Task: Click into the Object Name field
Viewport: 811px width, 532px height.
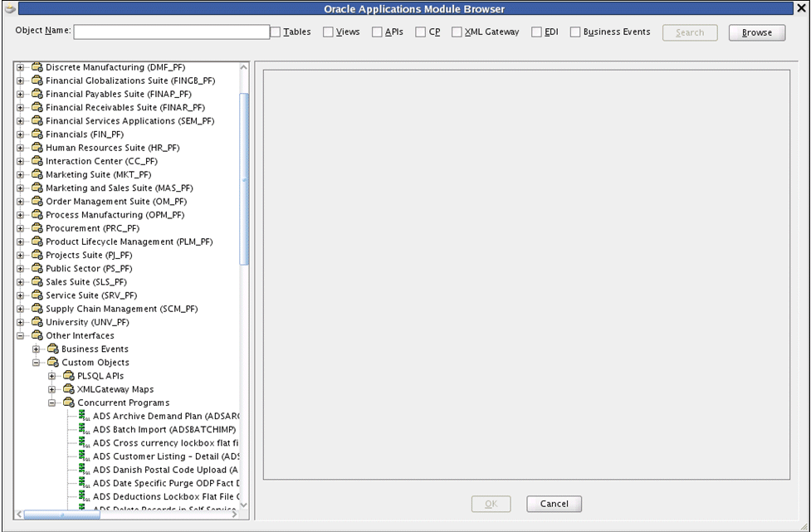Action: 172,32
